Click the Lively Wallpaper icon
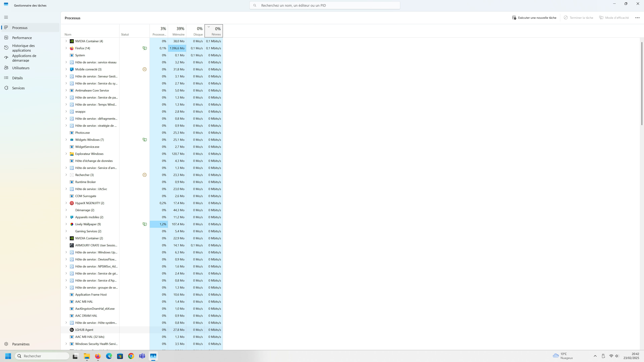Image resolution: width=644 pixels, height=362 pixels. (x=72, y=224)
